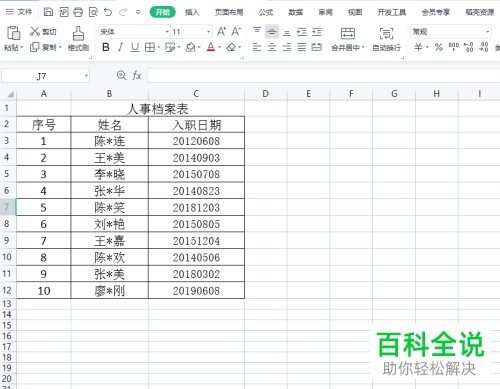Align text to bottom of cell

point(287,32)
